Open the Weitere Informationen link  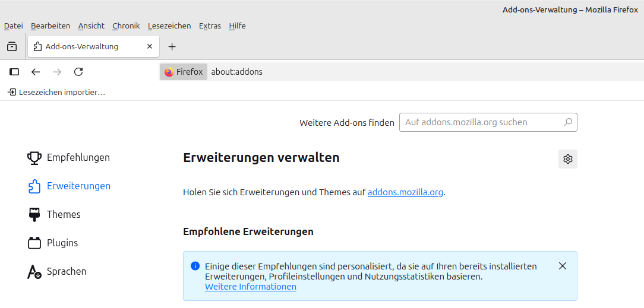(251, 287)
